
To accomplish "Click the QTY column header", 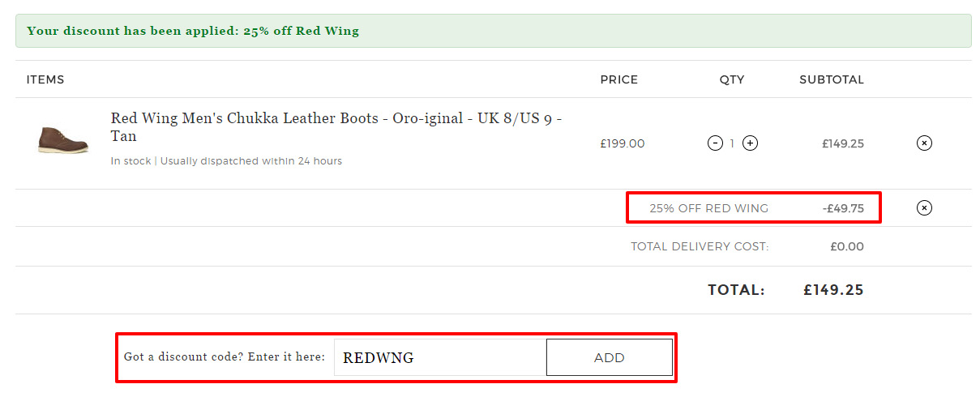I will pos(732,79).
